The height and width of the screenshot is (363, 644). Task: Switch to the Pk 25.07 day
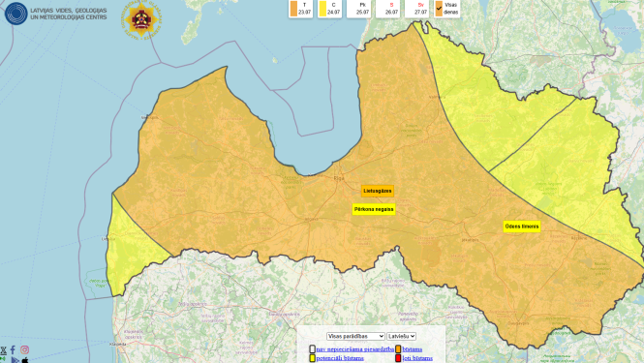pos(358,9)
